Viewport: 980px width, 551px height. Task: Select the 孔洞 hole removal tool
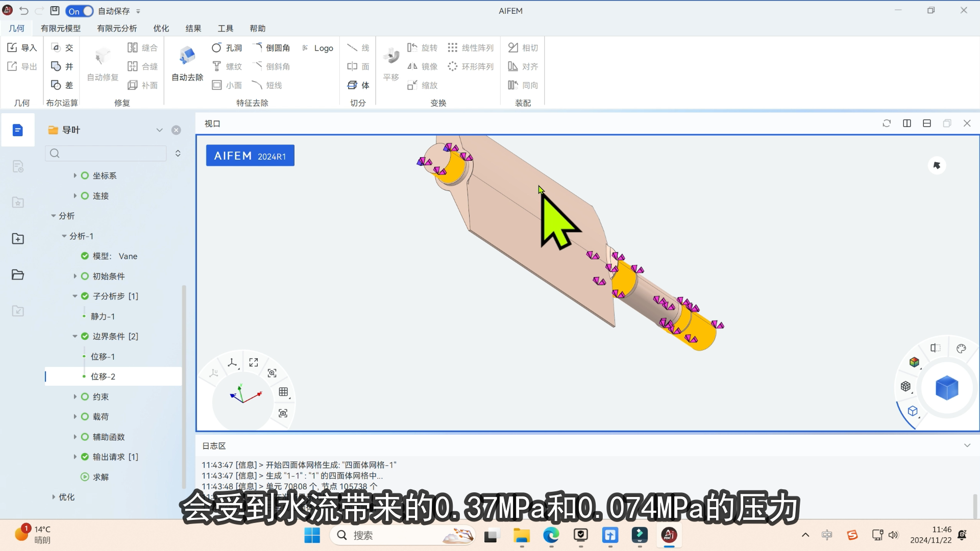[226, 48]
